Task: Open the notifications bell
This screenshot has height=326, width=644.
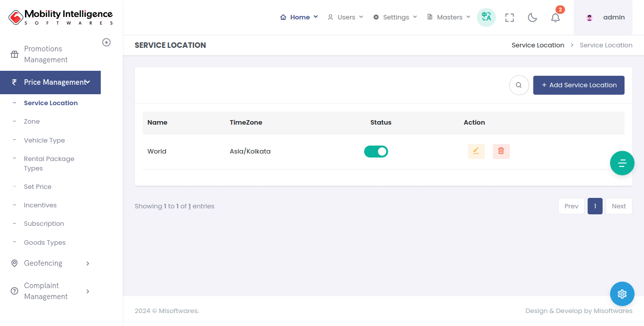Action: point(555,17)
